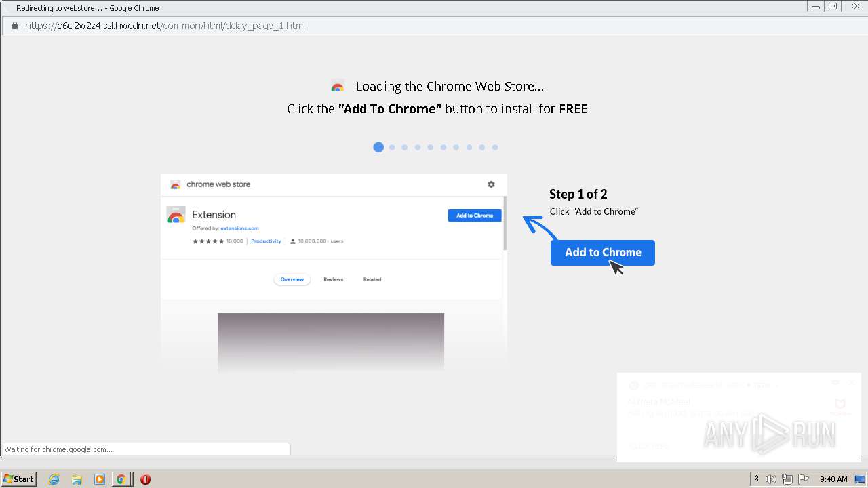This screenshot has width=868, height=488.
Task: Click the five-star rating in the extension preview
Action: [x=208, y=241]
